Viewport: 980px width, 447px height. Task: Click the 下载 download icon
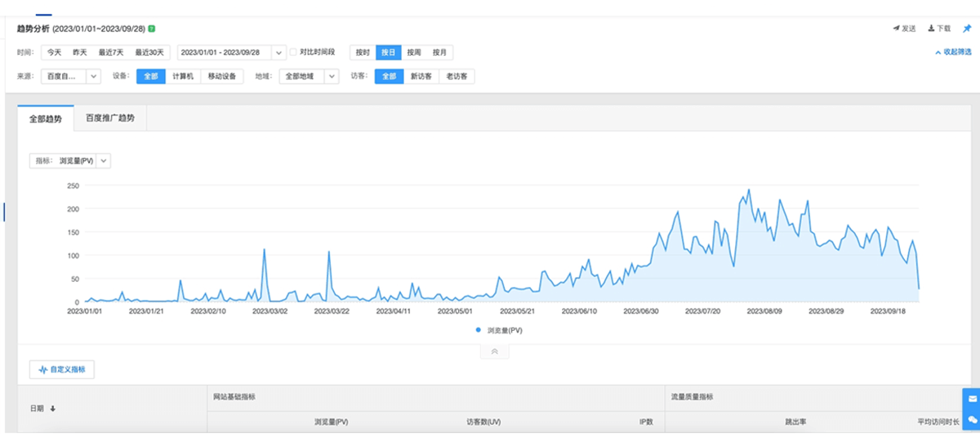(931, 29)
